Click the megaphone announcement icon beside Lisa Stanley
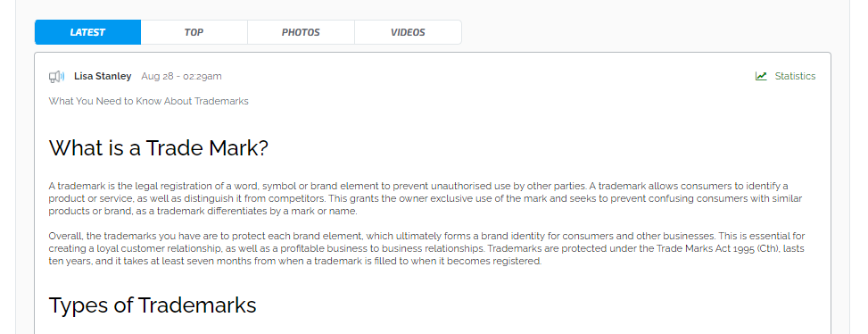The image size is (868, 334). (57, 77)
